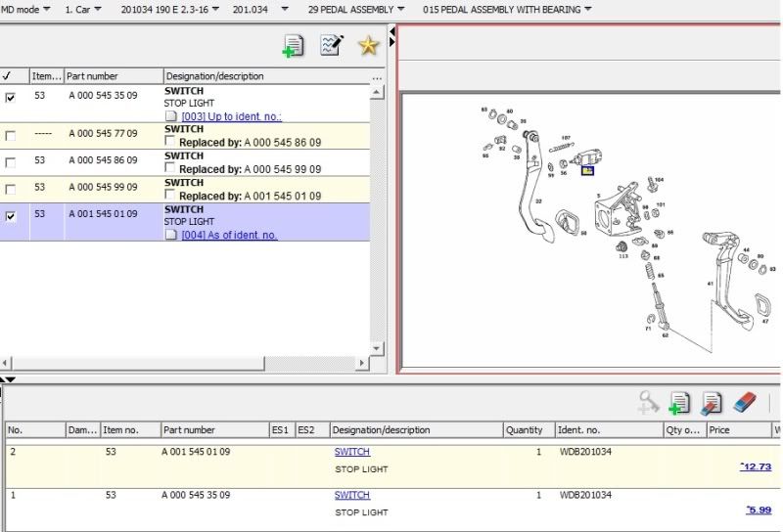This screenshot has height=532, width=783.
Task: Click 'No.' column header in shopping list
Action: (35, 429)
